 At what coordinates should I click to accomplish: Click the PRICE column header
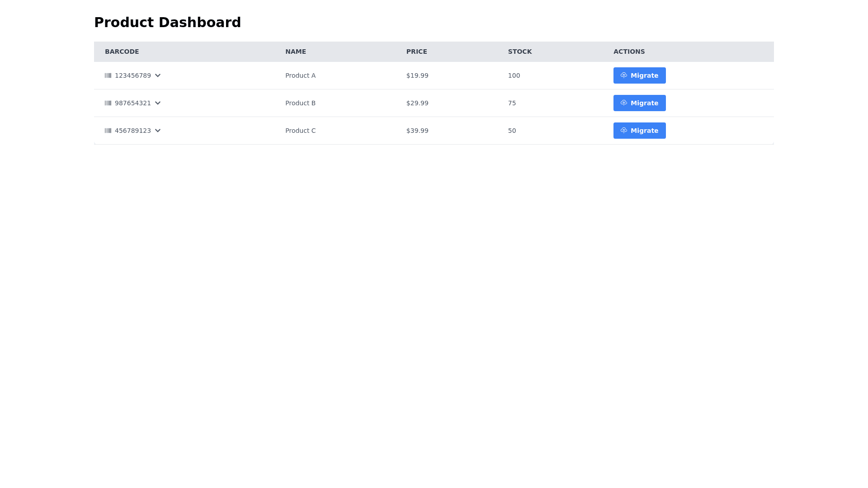(416, 52)
